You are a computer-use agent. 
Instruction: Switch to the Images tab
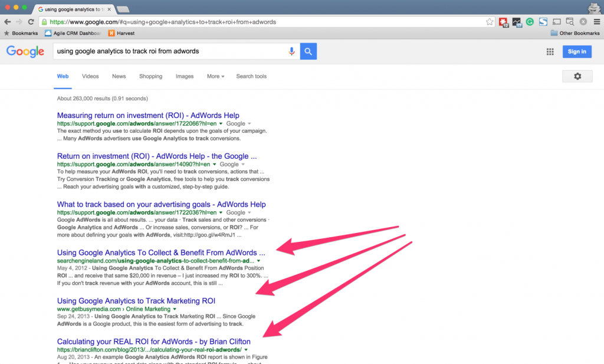pyautogui.click(x=185, y=76)
